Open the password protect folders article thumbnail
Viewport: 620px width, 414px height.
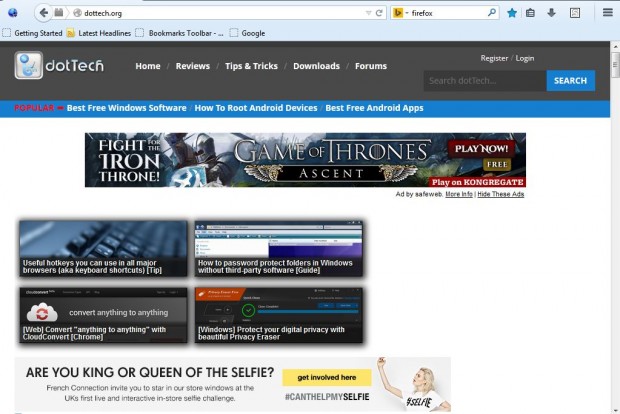279,248
